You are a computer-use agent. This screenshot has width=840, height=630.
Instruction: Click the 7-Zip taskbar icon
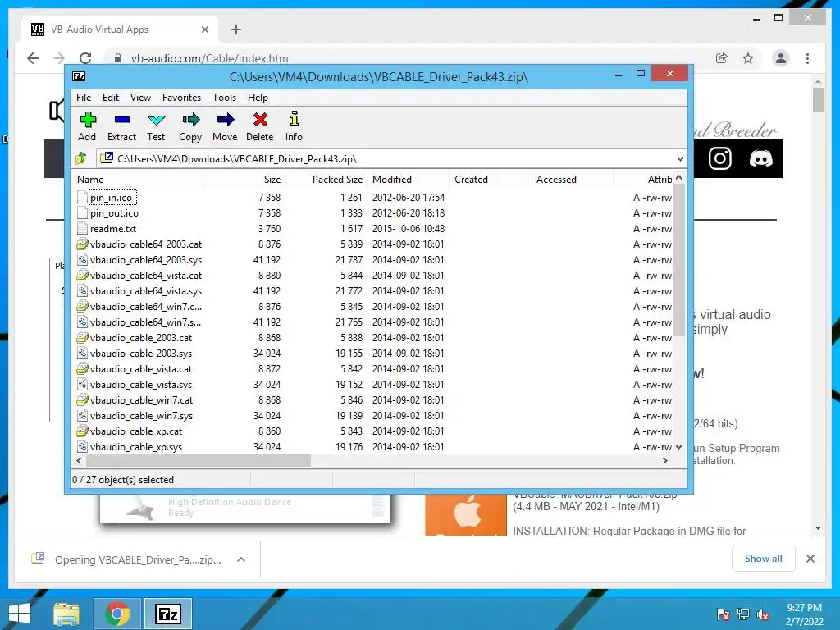[168, 614]
